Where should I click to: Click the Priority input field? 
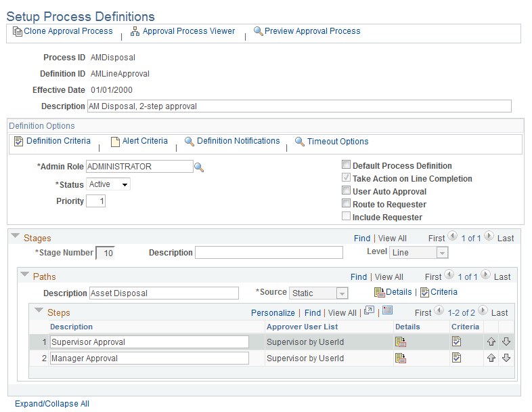pos(95,201)
